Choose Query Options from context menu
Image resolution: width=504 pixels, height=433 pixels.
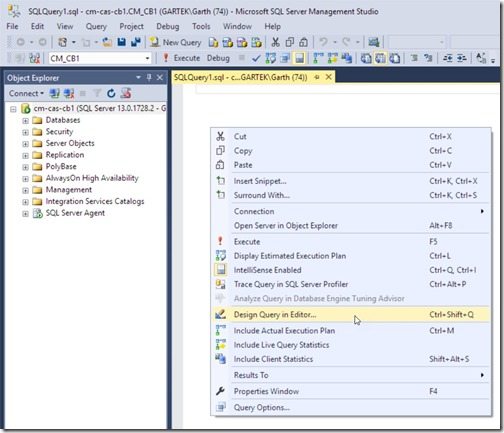point(351,407)
